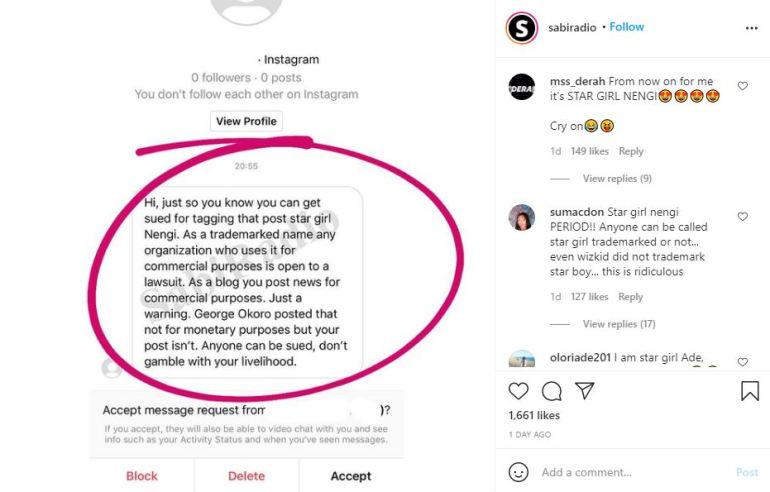Block the message sender
The image size is (770, 492).
(142, 476)
